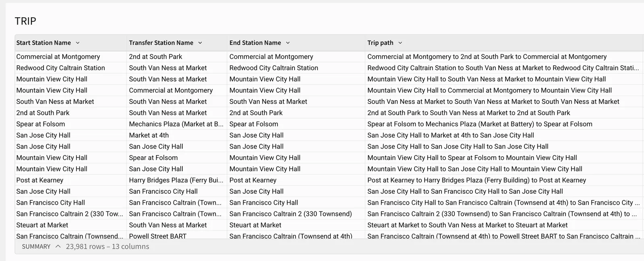Select the Trip path column header

(380, 43)
